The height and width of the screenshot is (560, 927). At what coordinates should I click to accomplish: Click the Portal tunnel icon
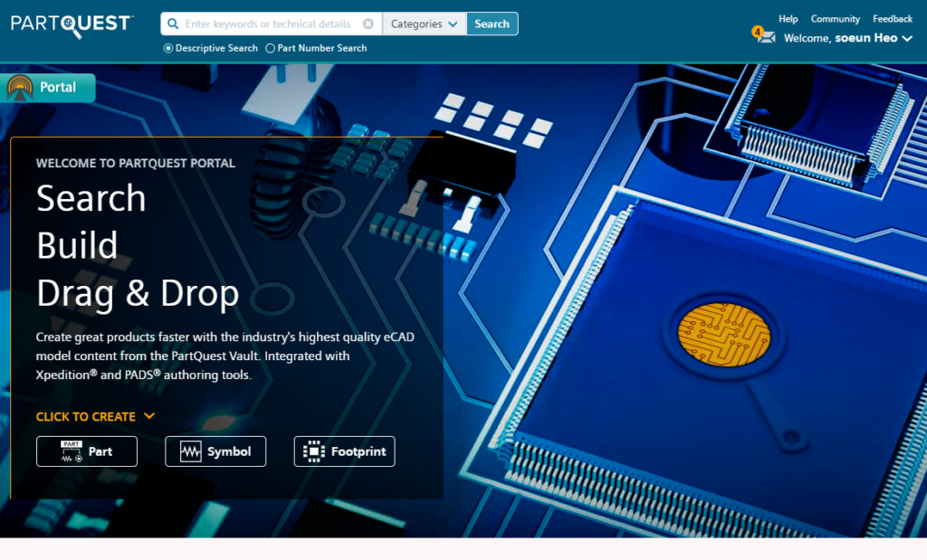20,88
